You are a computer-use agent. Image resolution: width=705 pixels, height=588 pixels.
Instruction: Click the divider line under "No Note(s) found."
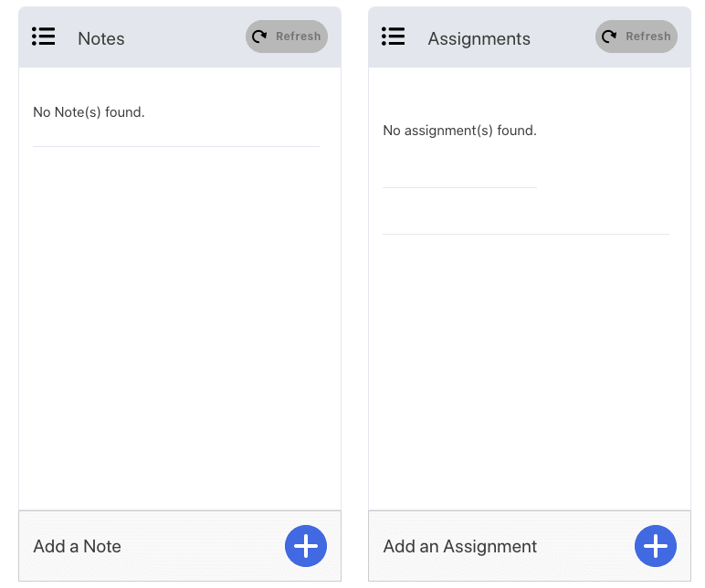point(176,147)
